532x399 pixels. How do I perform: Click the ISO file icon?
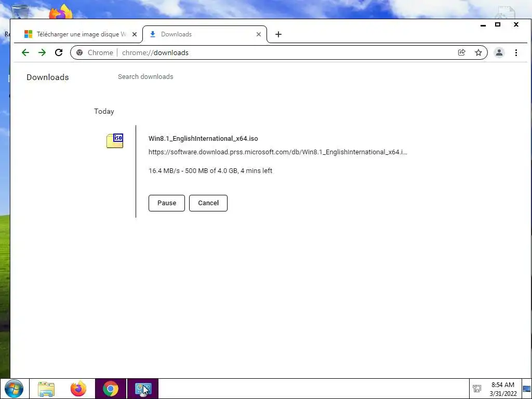click(x=115, y=140)
